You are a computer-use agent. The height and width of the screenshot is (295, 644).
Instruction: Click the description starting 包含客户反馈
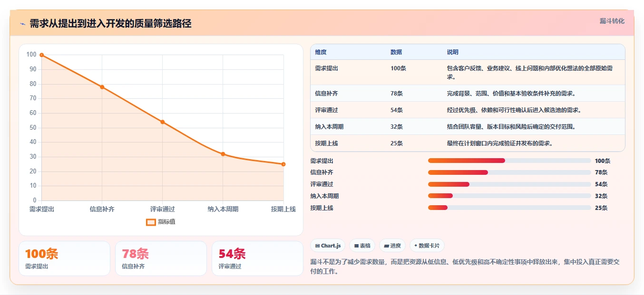(530, 73)
